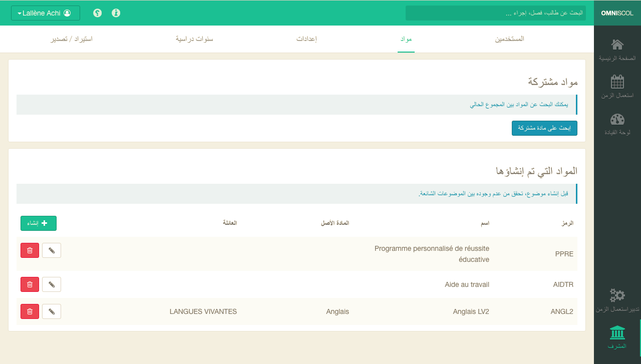Screen dimensions: 641x364
Task: Switch to the إعدادات tab
Action: (306, 39)
